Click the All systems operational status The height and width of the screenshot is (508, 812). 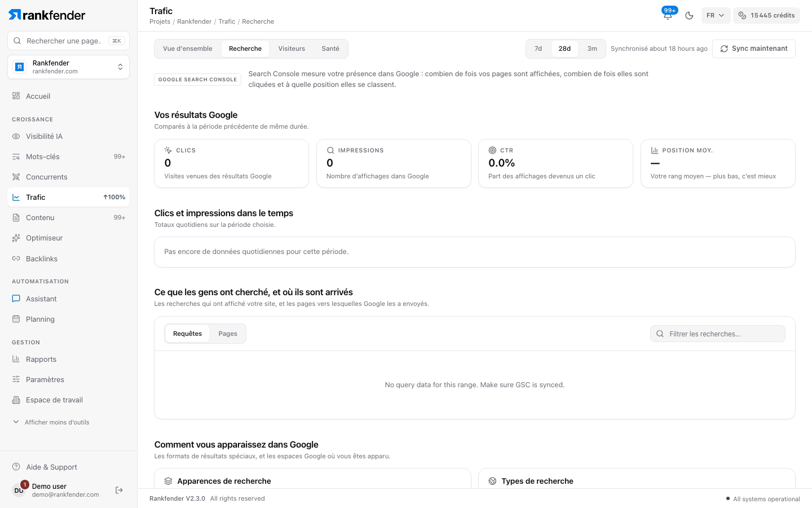tap(763, 499)
